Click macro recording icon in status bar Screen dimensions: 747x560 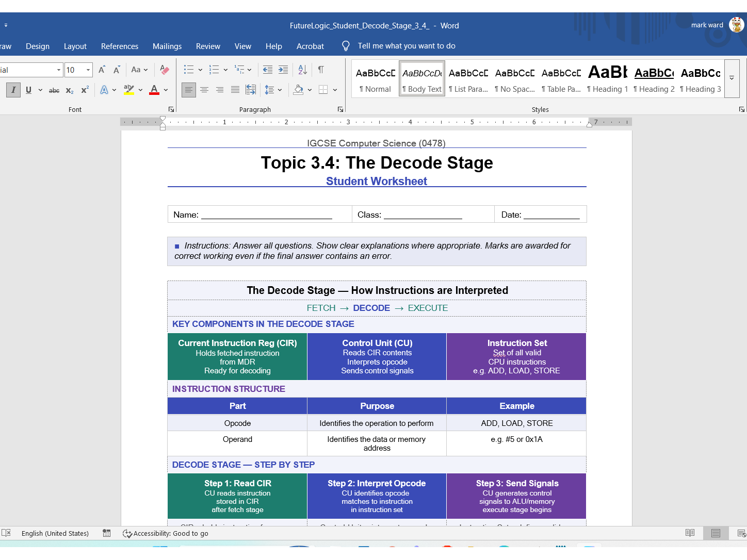coord(107,533)
